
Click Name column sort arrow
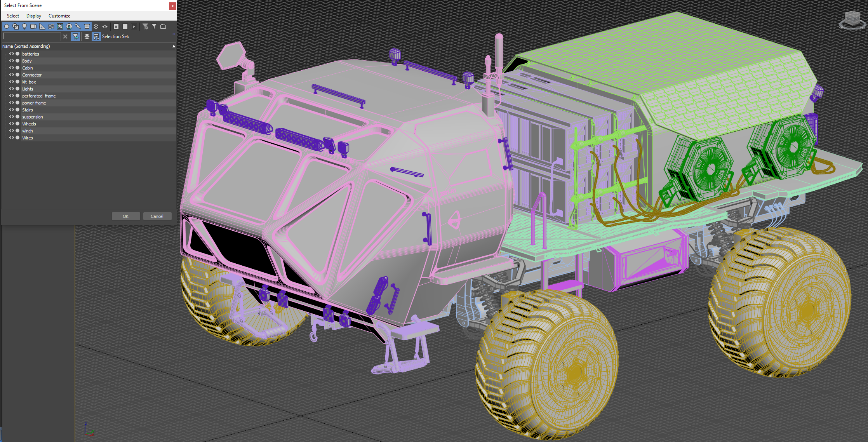click(174, 46)
